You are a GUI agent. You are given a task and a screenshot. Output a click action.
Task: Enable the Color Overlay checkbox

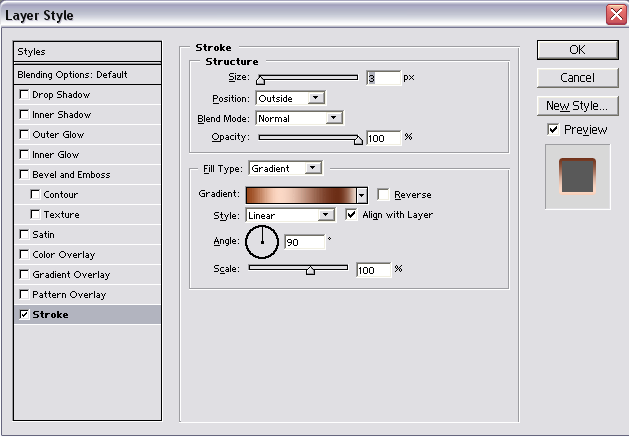(24, 254)
